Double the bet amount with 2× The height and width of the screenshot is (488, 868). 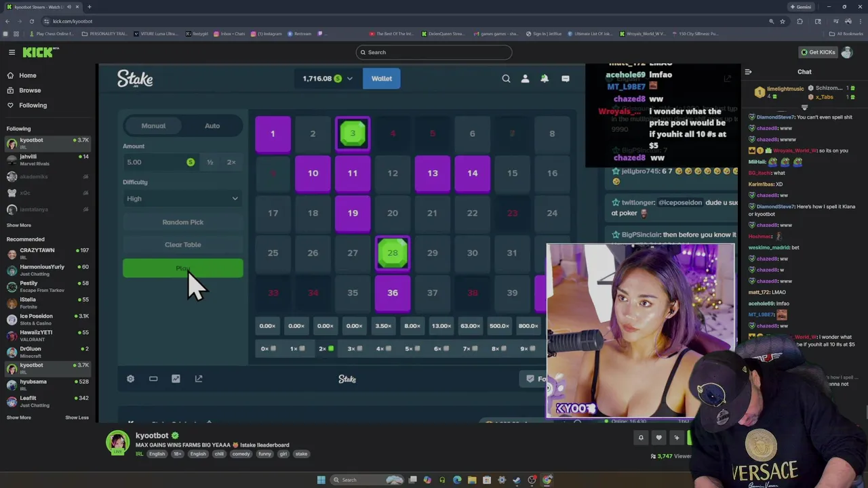click(x=231, y=162)
